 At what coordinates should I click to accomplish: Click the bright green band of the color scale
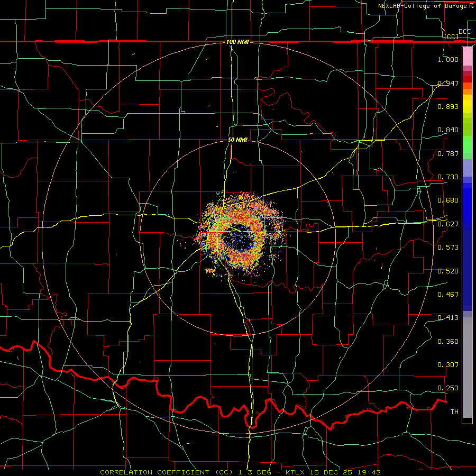point(467,144)
